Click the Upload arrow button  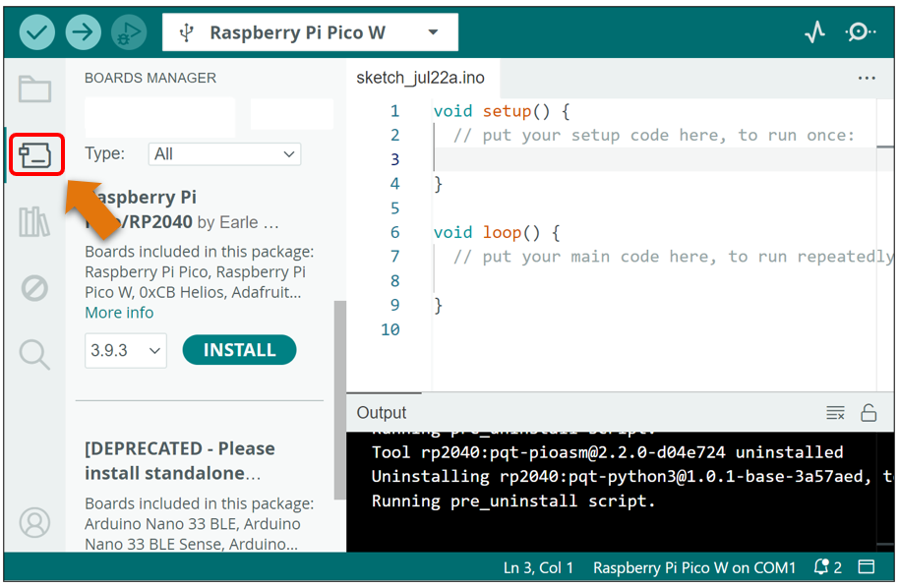point(84,32)
